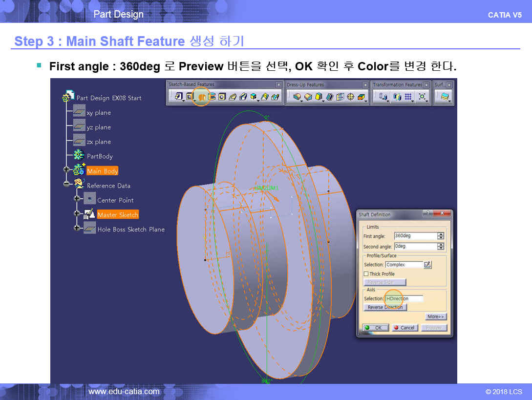This screenshot has height=400, width=532.
Task: Click the Profile Selection Complex field
Action: click(404, 265)
